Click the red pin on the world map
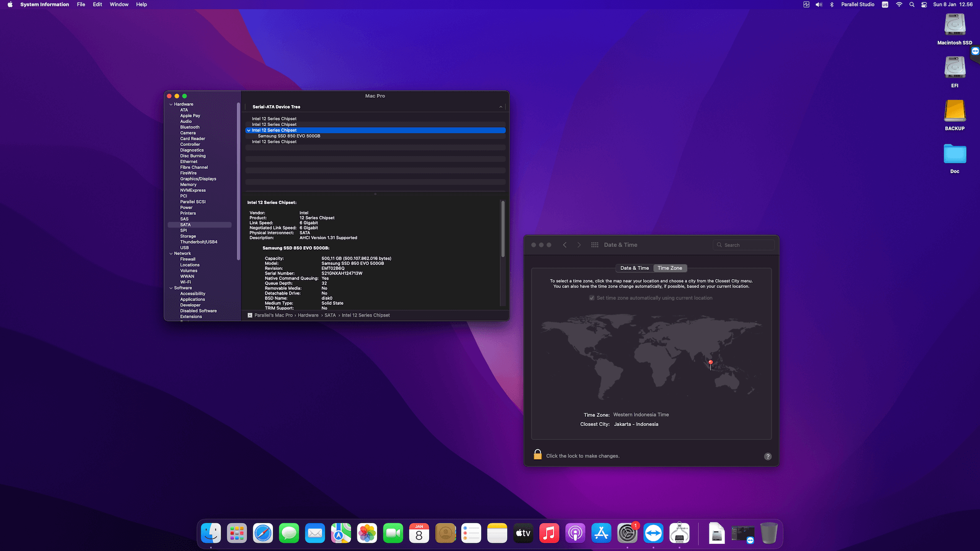 click(x=710, y=363)
